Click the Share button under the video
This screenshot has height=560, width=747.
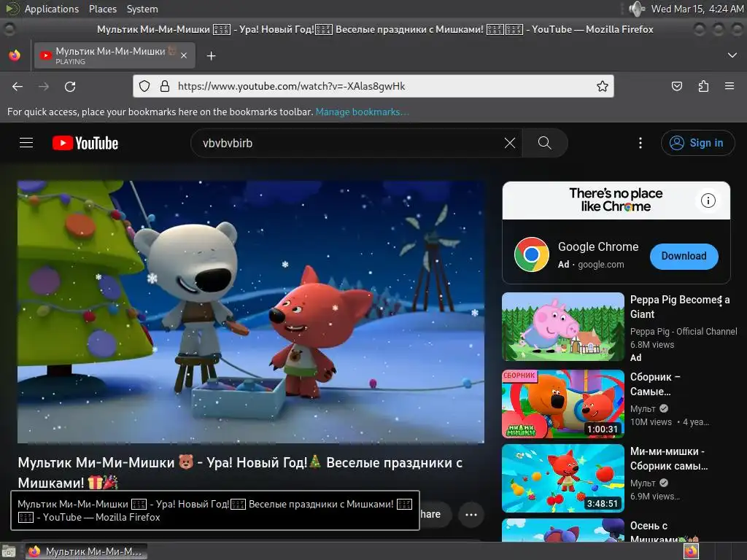[x=436, y=514]
